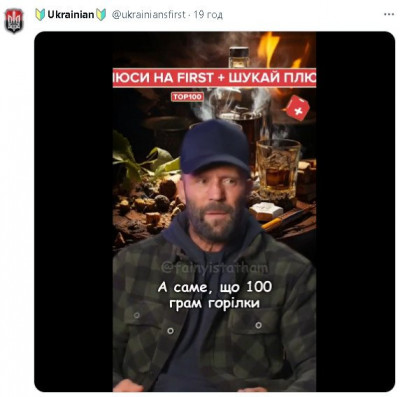Screen dimensions: 400x397
Task: Click the left black bar of video
Action: tap(73, 212)
